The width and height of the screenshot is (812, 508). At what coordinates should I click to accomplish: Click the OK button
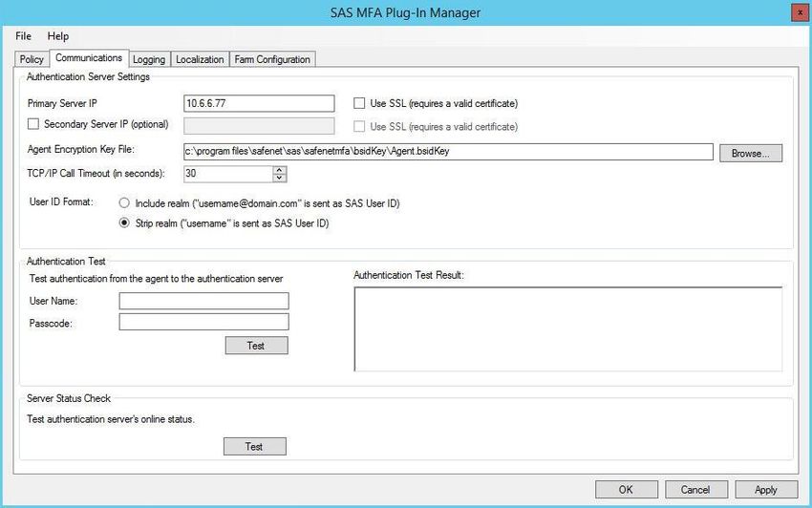pos(626,489)
